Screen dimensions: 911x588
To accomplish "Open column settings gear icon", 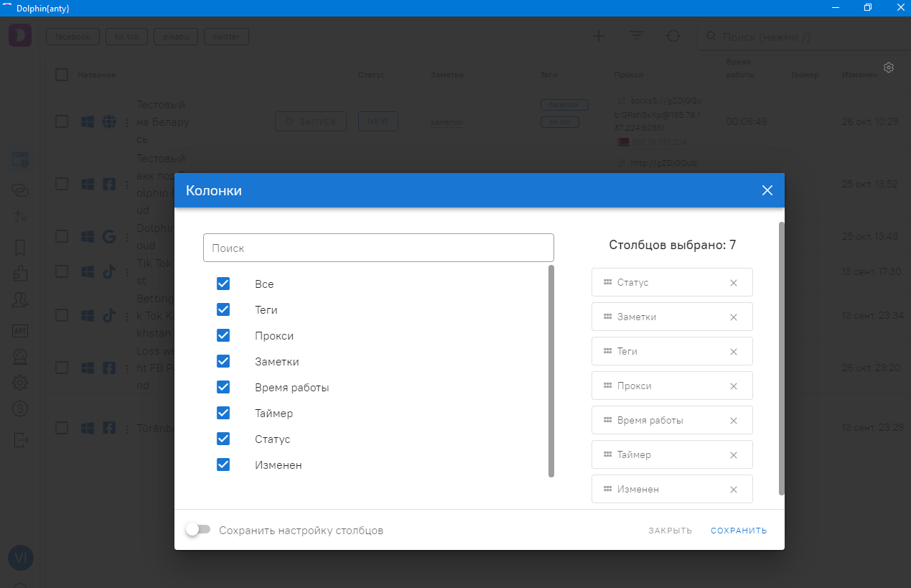I will point(889,67).
